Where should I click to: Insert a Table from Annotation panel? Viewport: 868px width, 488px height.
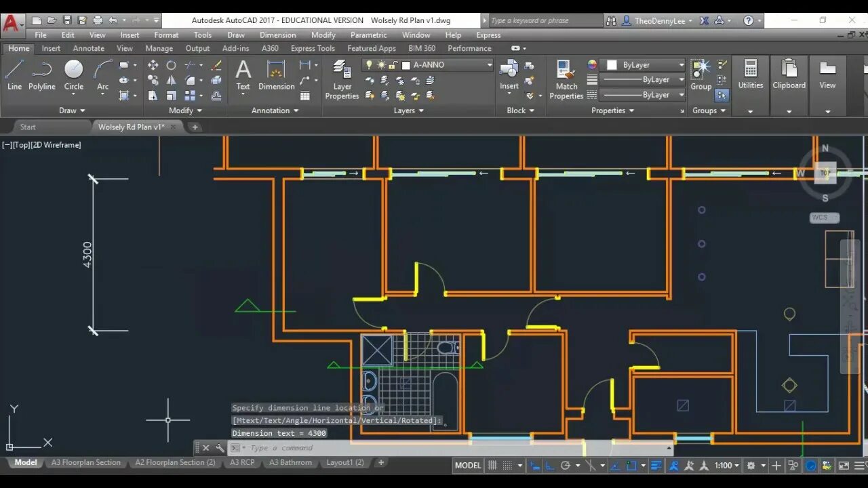coord(305,96)
